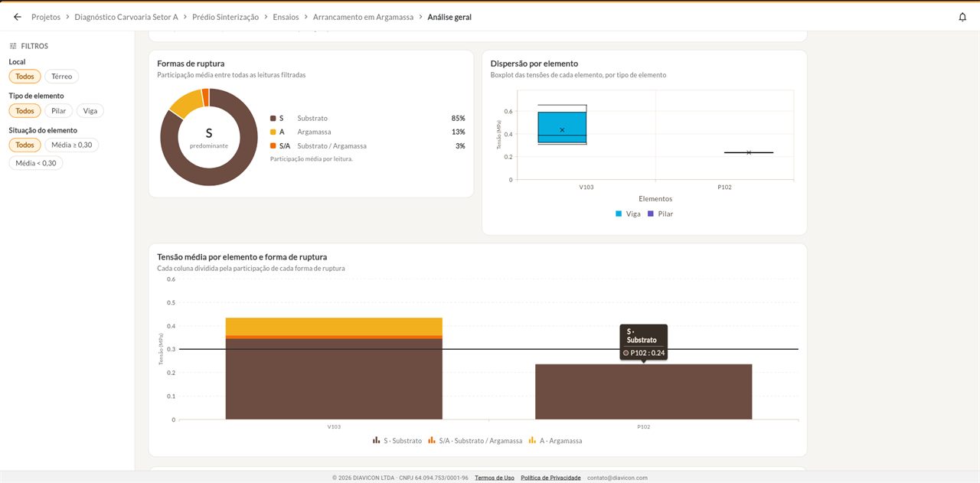This screenshot has width=980, height=483.
Task: Go to Projetos in the breadcrumb
Action: (46, 17)
